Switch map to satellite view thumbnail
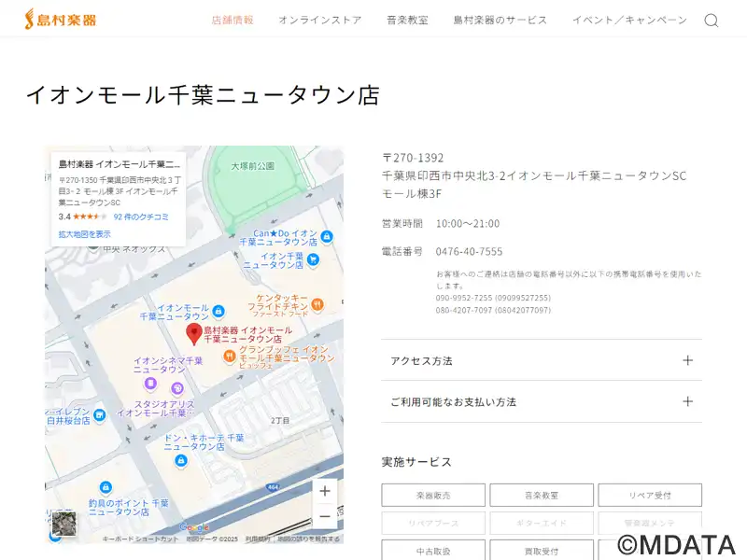The height and width of the screenshot is (560, 747). (63, 524)
